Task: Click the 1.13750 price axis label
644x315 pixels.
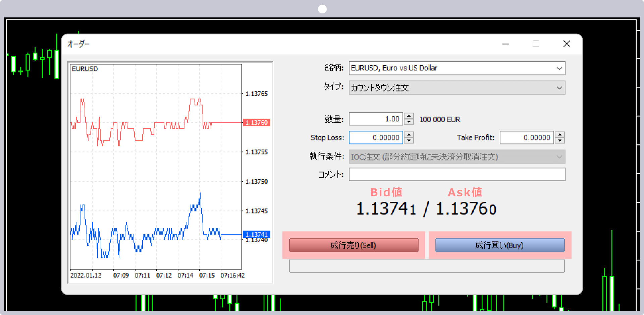Action: (x=257, y=182)
